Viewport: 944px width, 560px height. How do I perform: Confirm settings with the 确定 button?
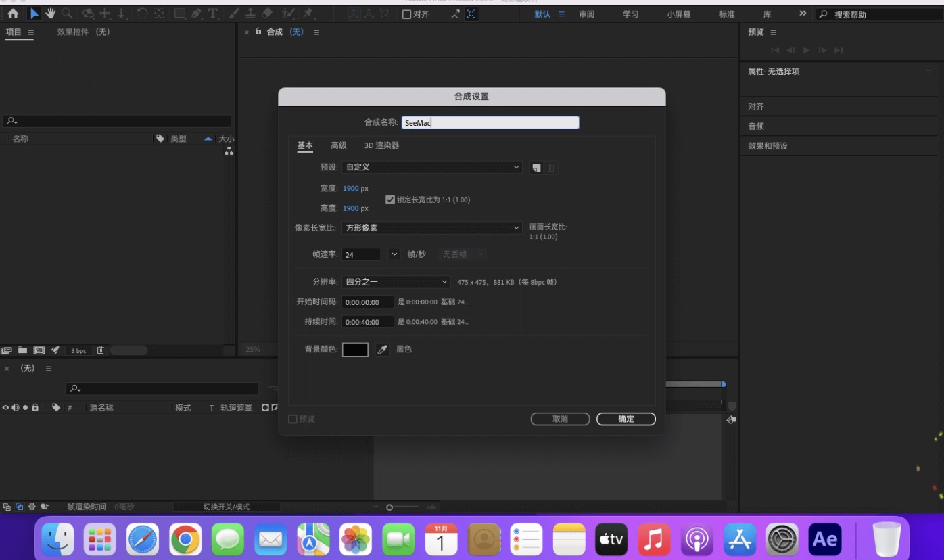point(625,419)
